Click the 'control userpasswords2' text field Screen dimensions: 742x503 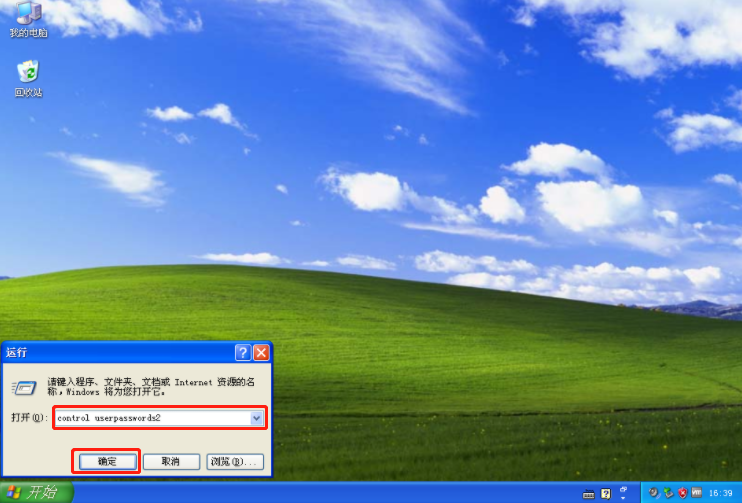click(150, 418)
